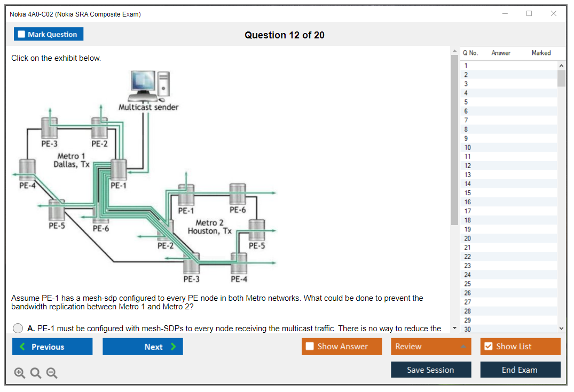
Task: Click the zoom reset magnifier icon
Action: point(35,373)
